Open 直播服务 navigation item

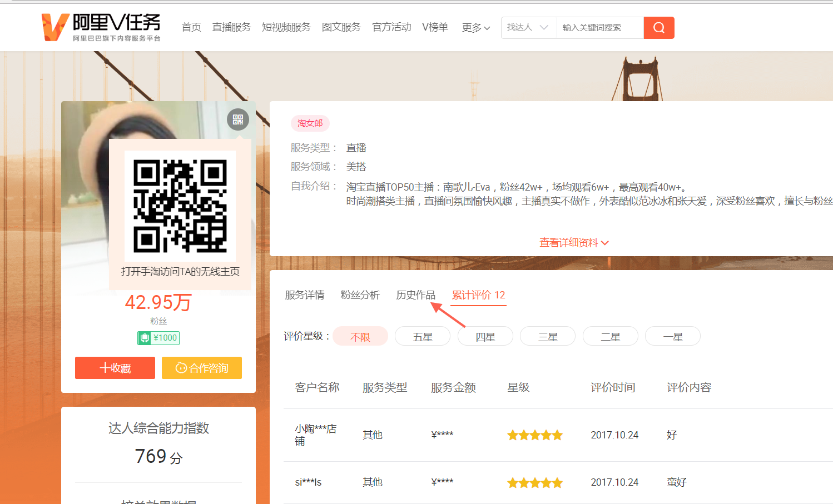pos(231,27)
